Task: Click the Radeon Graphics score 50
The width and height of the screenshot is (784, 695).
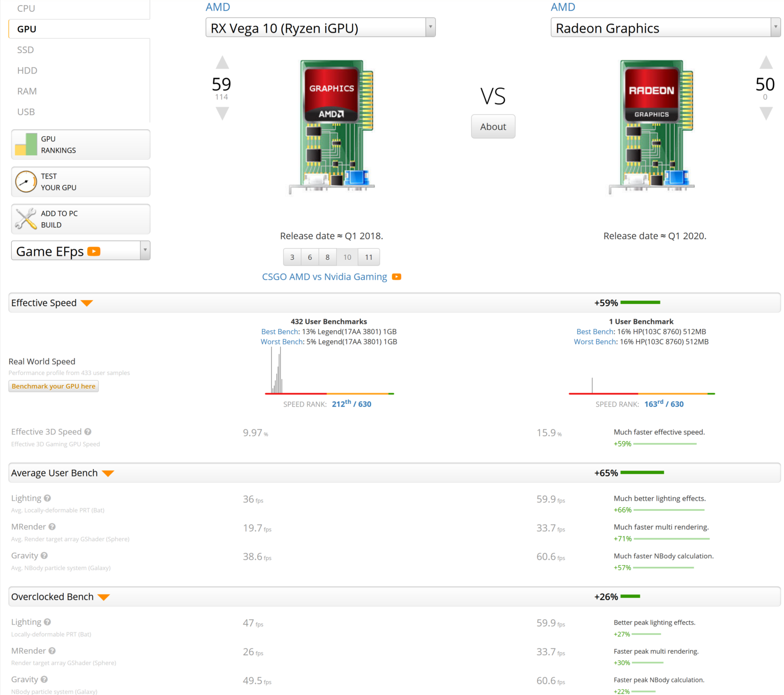Action: (765, 84)
